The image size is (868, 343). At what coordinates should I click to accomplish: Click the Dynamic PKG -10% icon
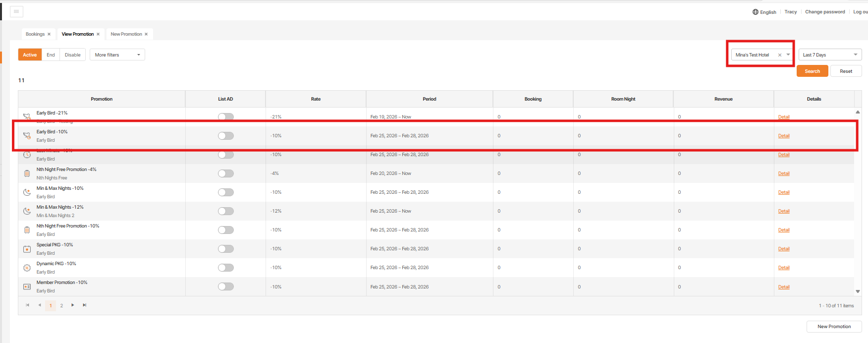27,268
